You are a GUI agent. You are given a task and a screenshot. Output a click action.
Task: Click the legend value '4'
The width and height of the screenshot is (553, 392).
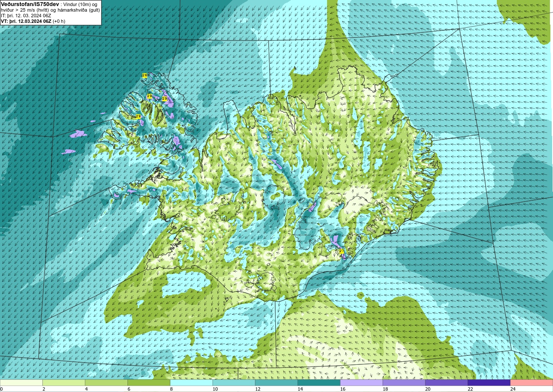(x=86, y=389)
